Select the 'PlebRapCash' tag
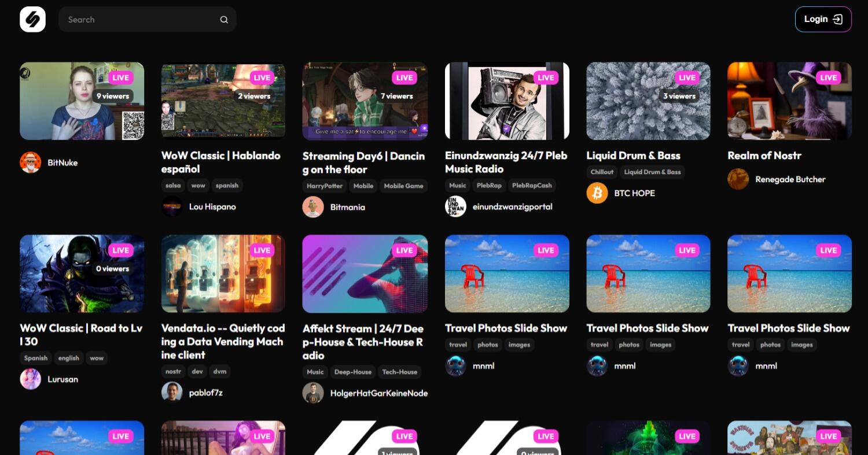This screenshot has width=868, height=455. tap(532, 186)
